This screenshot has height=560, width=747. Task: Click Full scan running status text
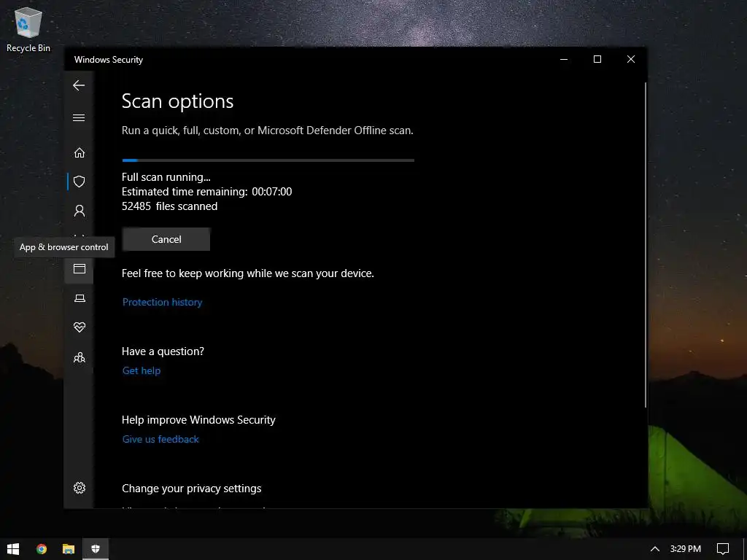(x=166, y=177)
